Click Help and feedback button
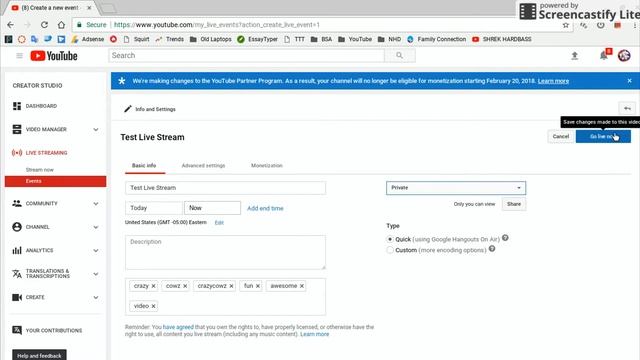640x360 pixels. [x=39, y=356]
